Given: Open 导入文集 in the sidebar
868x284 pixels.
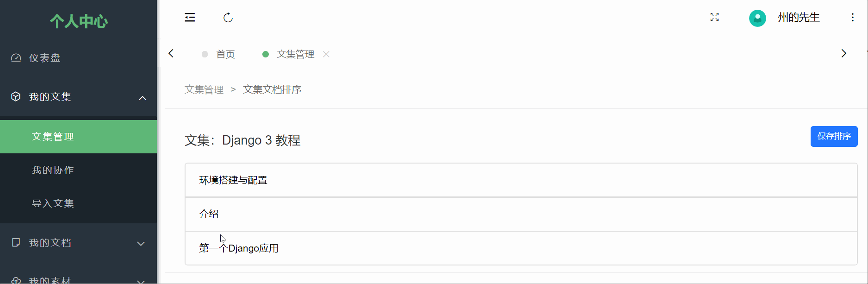Looking at the screenshot, I should tap(53, 203).
